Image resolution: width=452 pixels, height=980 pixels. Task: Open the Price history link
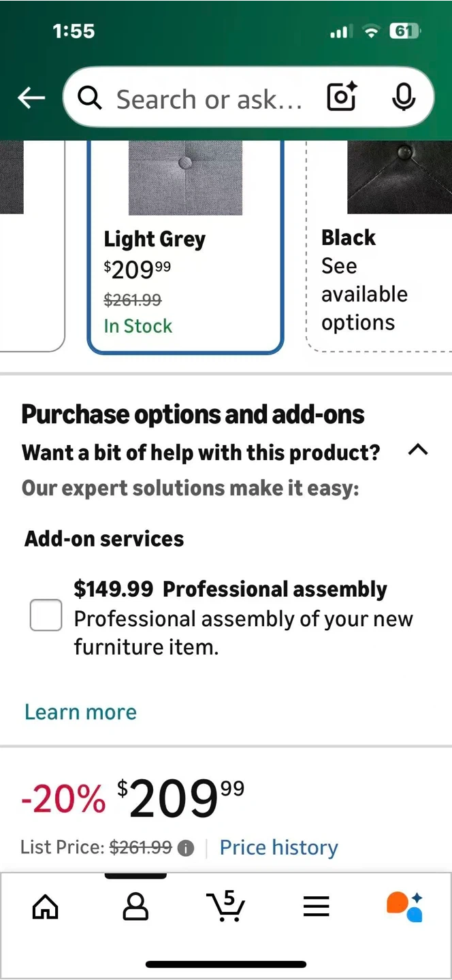coord(278,847)
